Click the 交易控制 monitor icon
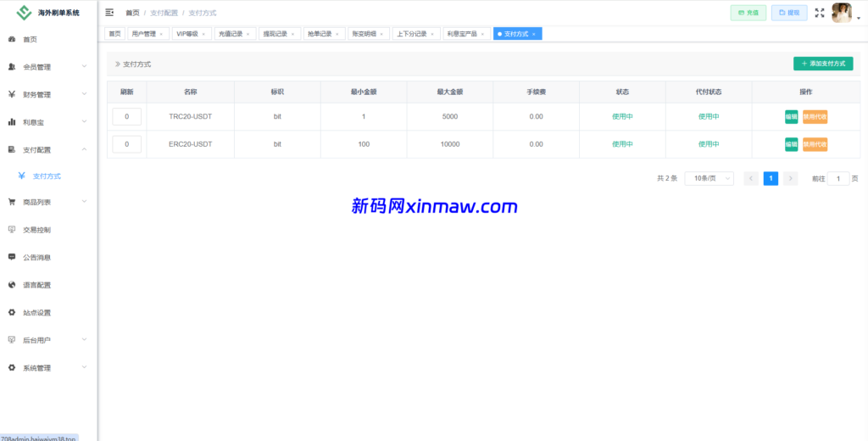This screenshot has height=441, width=868. click(x=12, y=229)
